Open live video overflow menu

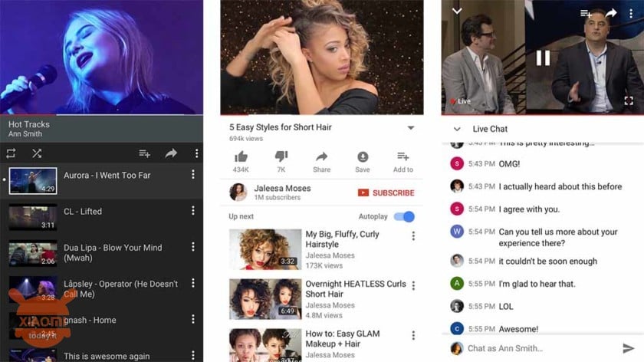pos(631,13)
